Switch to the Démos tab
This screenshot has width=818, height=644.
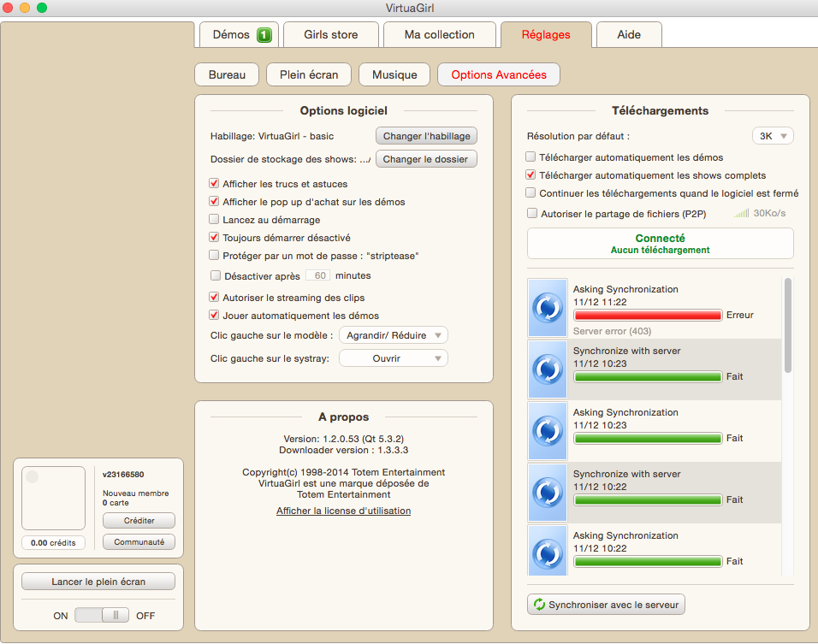tap(239, 35)
